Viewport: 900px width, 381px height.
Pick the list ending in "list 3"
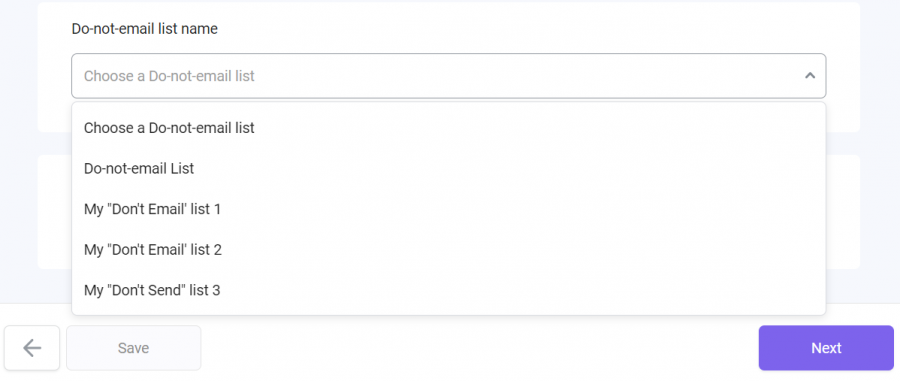point(448,290)
